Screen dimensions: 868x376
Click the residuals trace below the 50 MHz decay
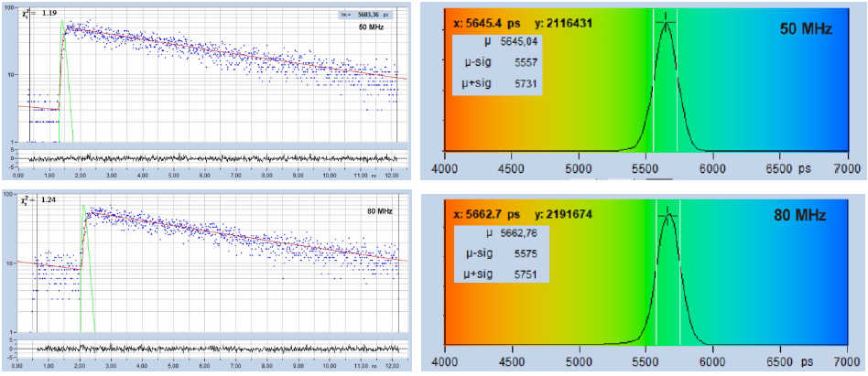click(x=211, y=157)
